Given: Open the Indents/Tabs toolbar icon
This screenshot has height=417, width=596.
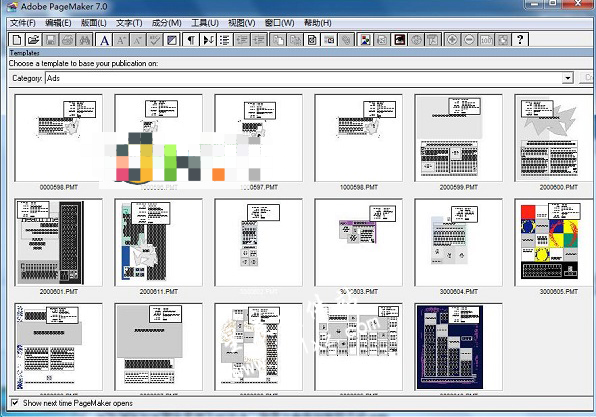Looking at the screenshot, I should 208,40.
